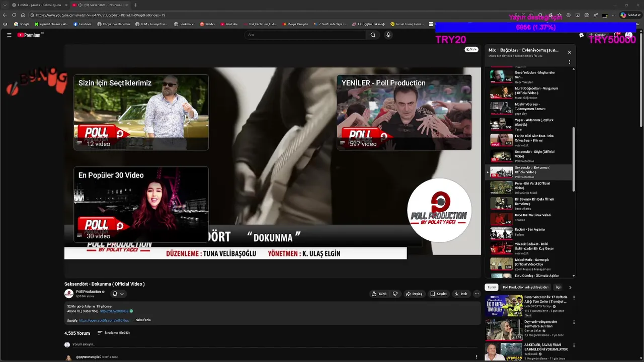Play Kupa Kızı Ve Sinek Valesi
Image resolution: width=644 pixels, height=362 pixels.
click(528, 219)
